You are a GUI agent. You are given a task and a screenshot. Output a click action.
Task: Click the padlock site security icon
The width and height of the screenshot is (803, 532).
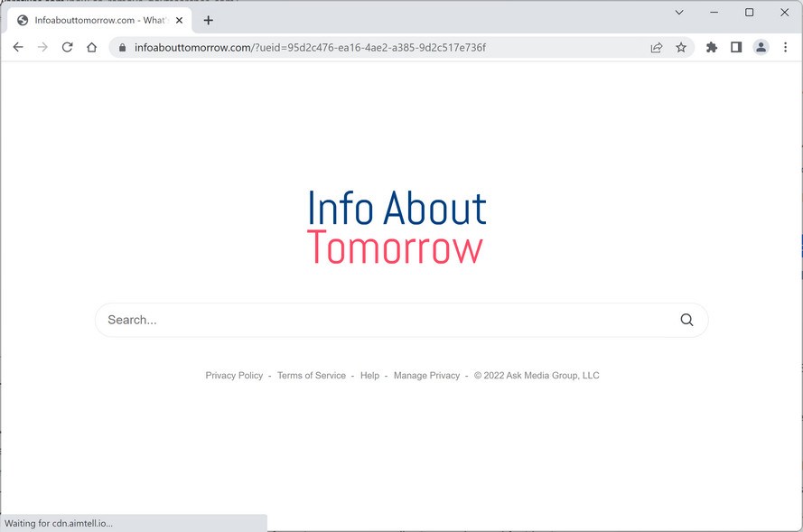122,47
